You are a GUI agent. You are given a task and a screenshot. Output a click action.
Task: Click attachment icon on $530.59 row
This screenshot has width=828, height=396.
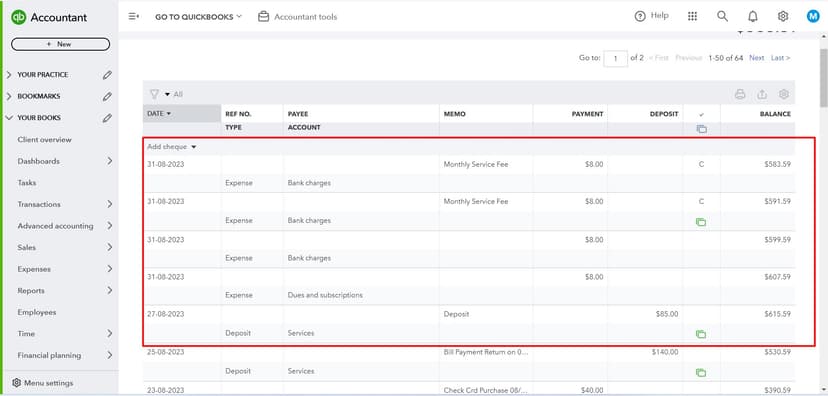pos(701,373)
